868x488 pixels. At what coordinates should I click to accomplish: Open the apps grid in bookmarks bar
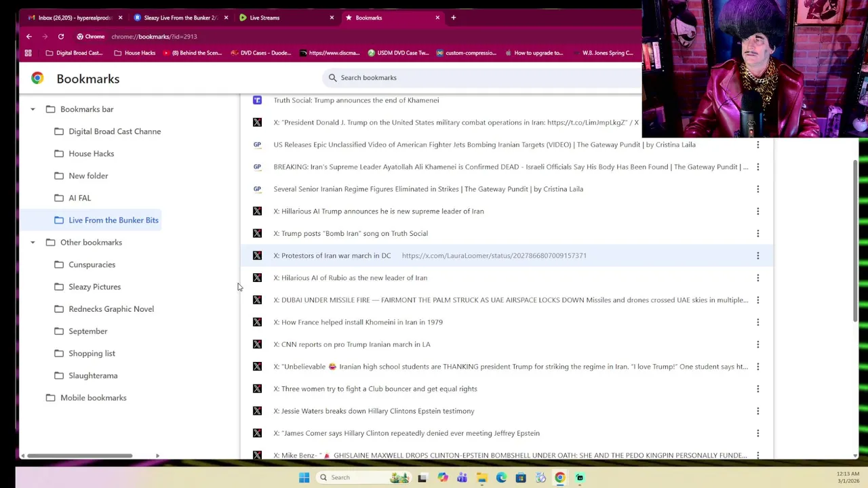pyautogui.click(x=28, y=53)
